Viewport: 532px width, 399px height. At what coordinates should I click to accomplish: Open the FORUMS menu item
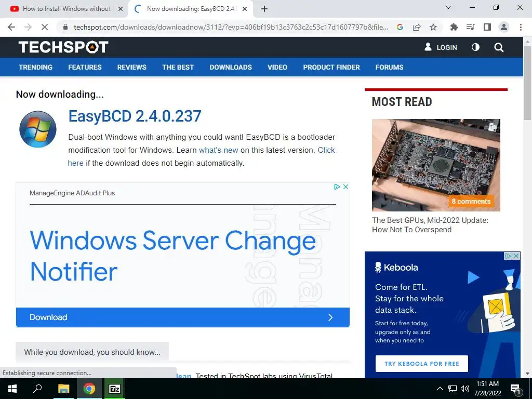[x=390, y=67]
